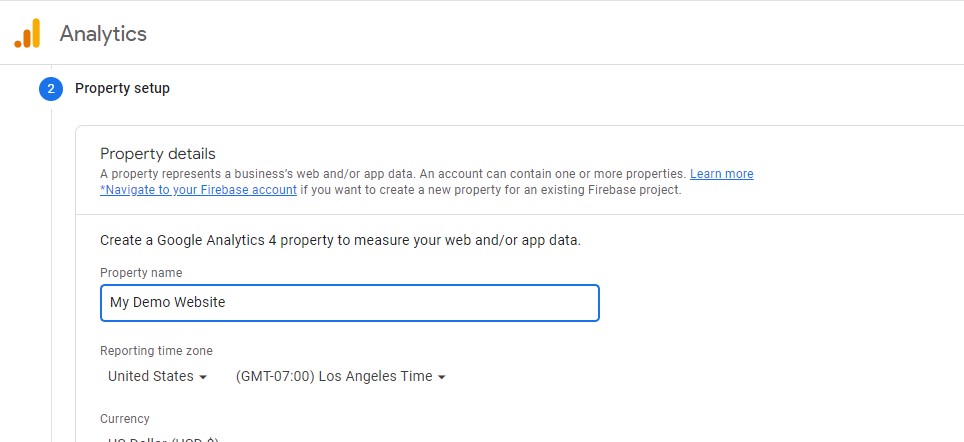Click the Google Analytics bar-chart logo
964x442 pixels.
(27, 33)
